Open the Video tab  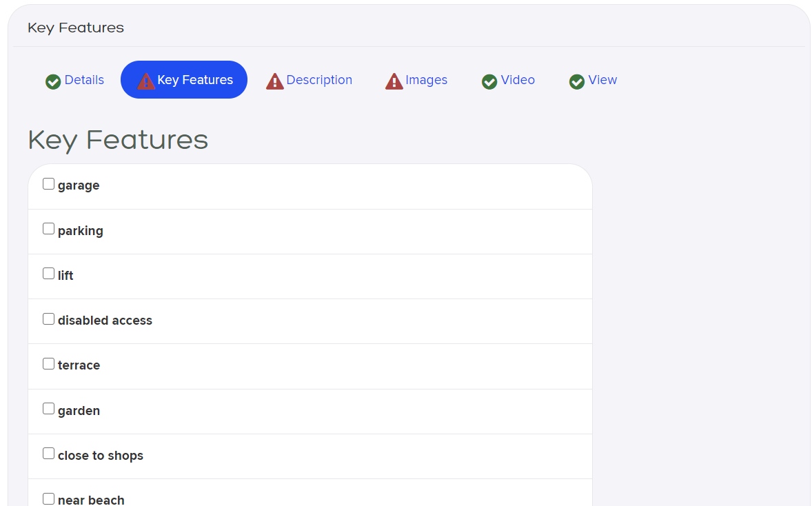click(x=509, y=80)
